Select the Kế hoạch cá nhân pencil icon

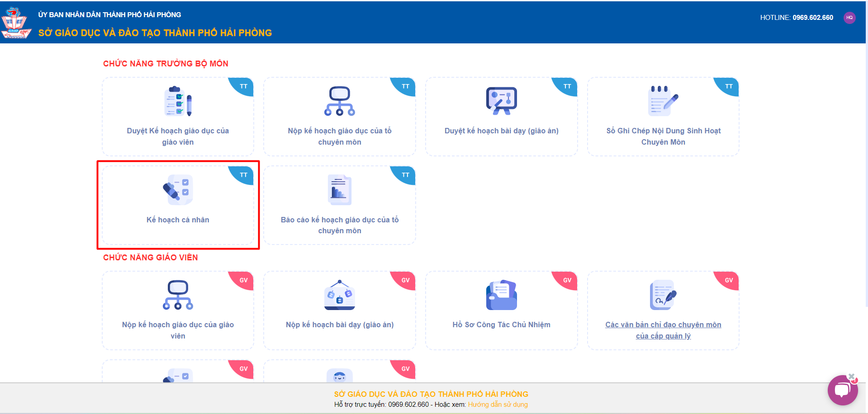pyautogui.click(x=178, y=190)
